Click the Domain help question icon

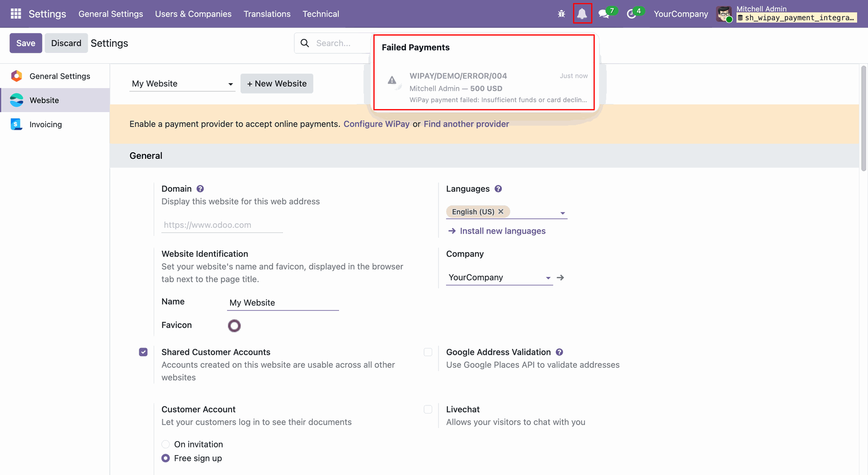pos(200,189)
